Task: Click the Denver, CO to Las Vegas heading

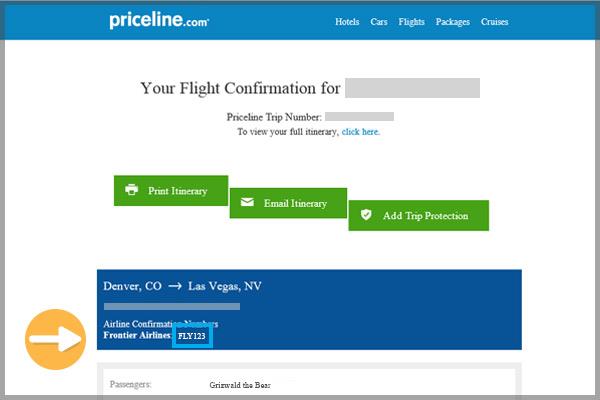Action: 182,286
